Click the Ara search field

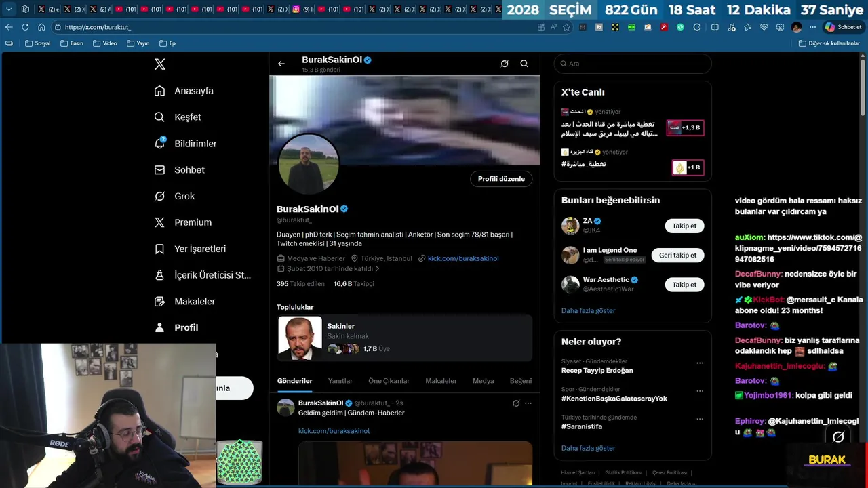(633, 64)
